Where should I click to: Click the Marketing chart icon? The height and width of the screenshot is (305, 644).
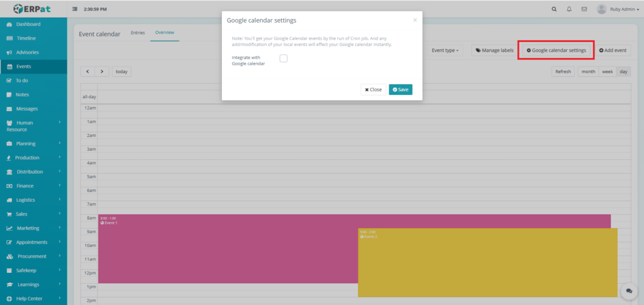pos(9,228)
